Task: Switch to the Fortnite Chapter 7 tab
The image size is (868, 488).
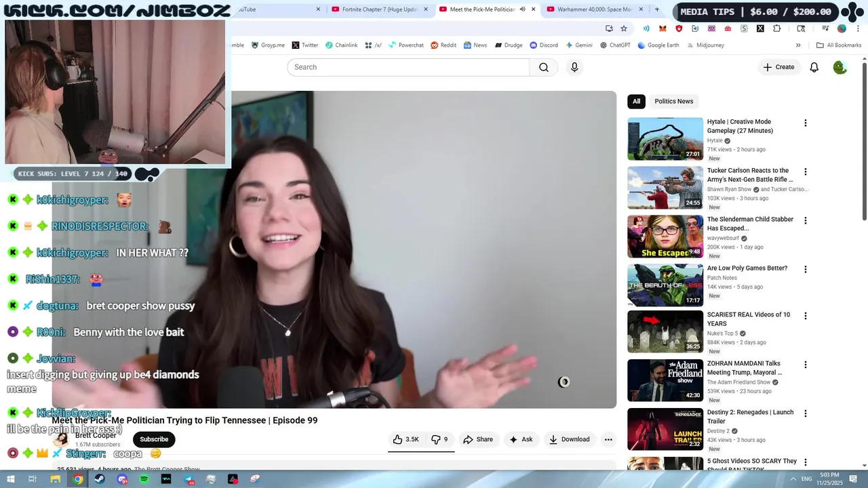Action: tap(380, 9)
